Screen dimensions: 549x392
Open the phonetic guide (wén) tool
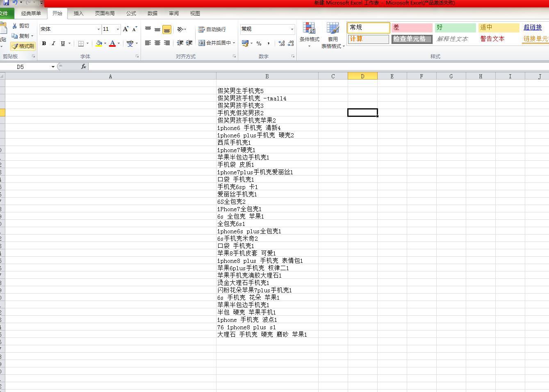tap(130, 43)
